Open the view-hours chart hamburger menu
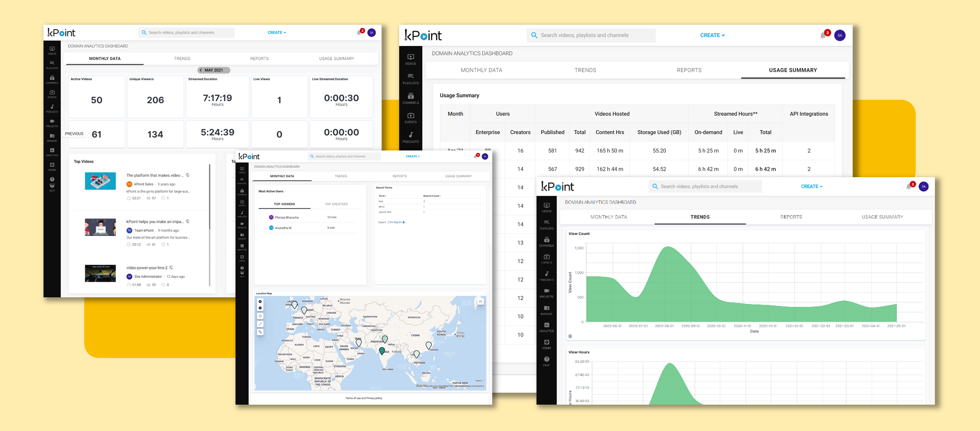Screen dimensions: 980x431 570,336
